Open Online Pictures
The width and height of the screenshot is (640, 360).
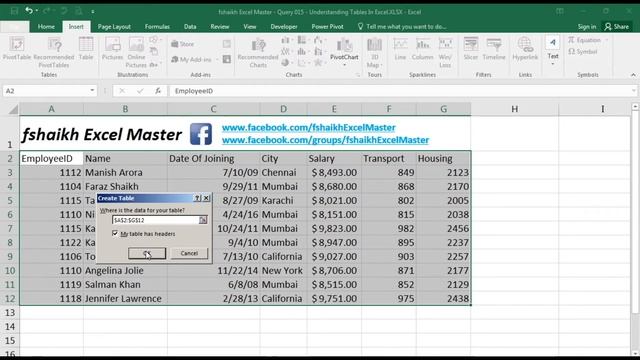[136, 52]
